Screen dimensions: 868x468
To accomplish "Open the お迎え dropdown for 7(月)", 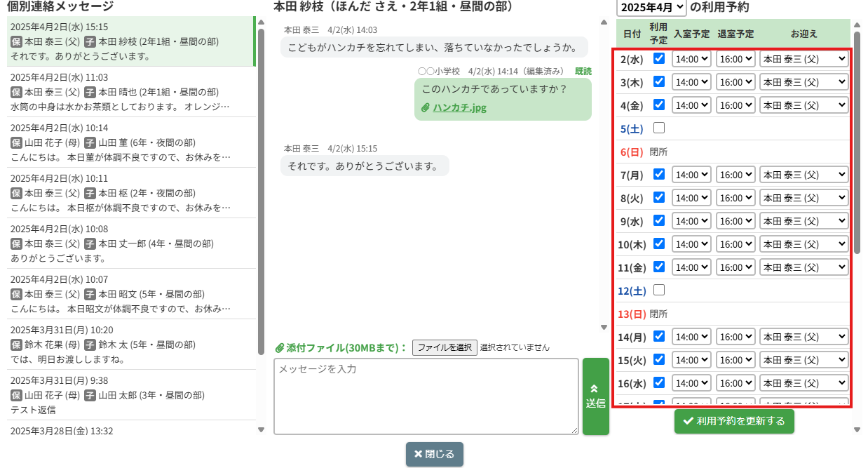I will (803, 175).
